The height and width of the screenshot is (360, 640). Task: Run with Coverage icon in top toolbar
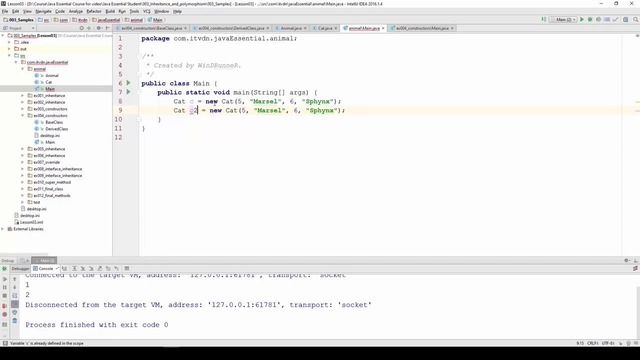click(598, 20)
